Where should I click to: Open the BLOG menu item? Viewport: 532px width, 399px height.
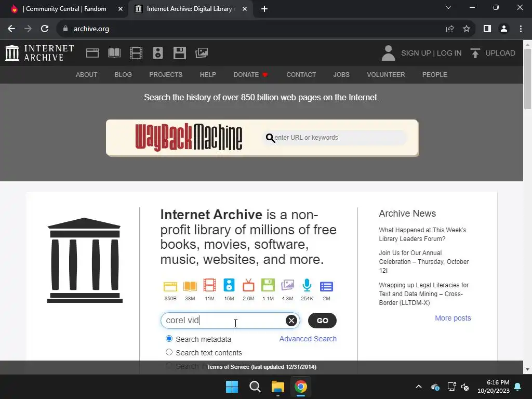click(123, 75)
